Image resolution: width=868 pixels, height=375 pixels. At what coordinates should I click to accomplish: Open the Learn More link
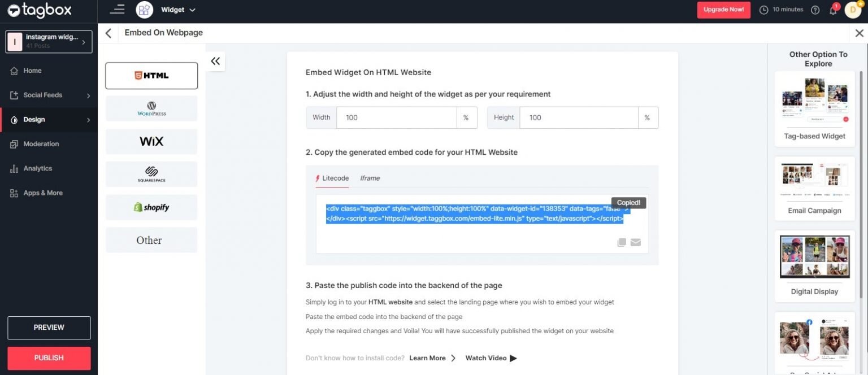pyautogui.click(x=427, y=357)
